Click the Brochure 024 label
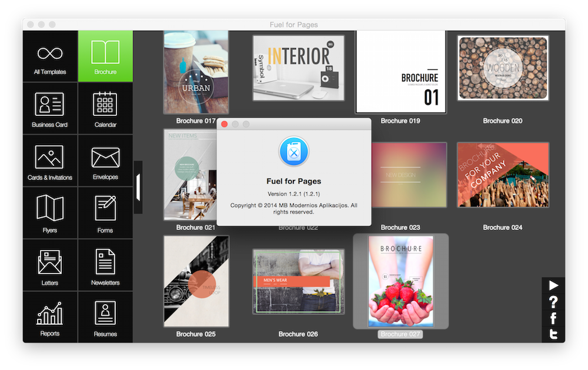The image size is (588, 370). (503, 228)
